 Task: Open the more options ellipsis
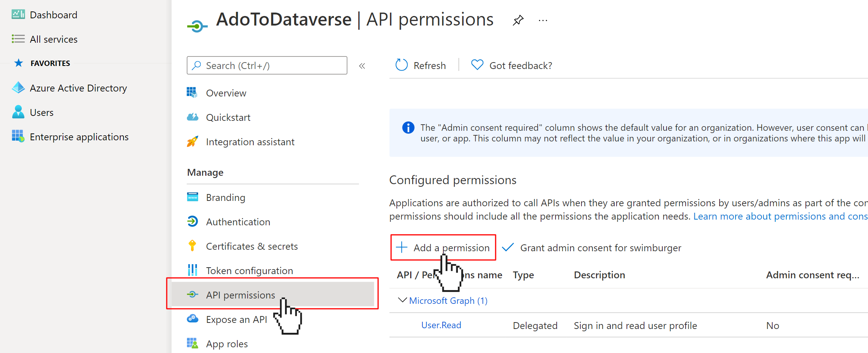pyautogui.click(x=543, y=20)
